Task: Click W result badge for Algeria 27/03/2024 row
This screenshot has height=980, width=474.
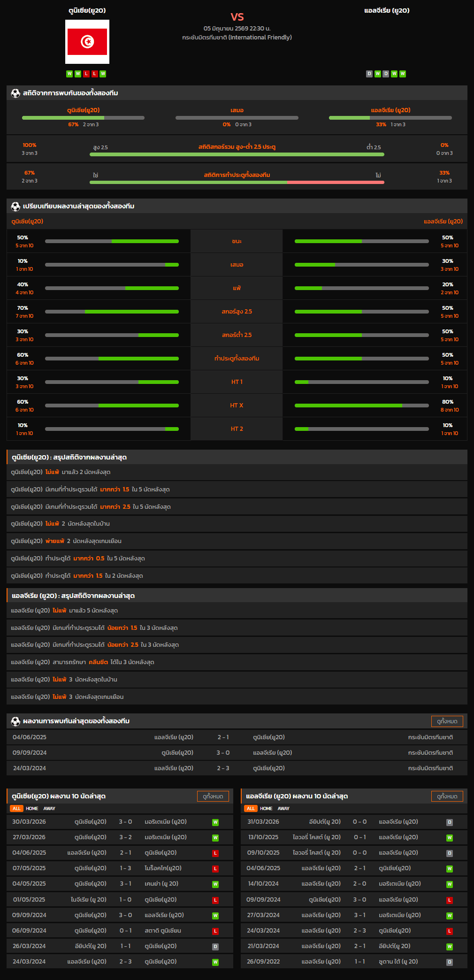Action: (450, 915)
